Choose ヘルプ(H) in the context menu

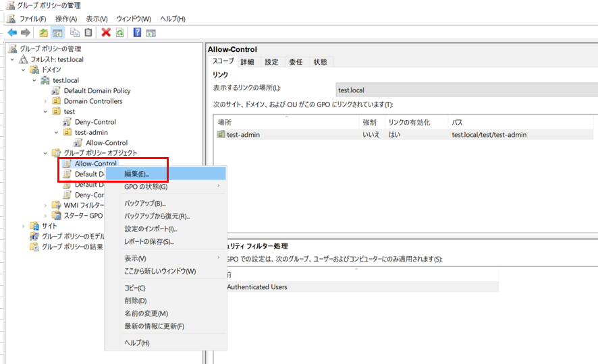tap(165, 342)
